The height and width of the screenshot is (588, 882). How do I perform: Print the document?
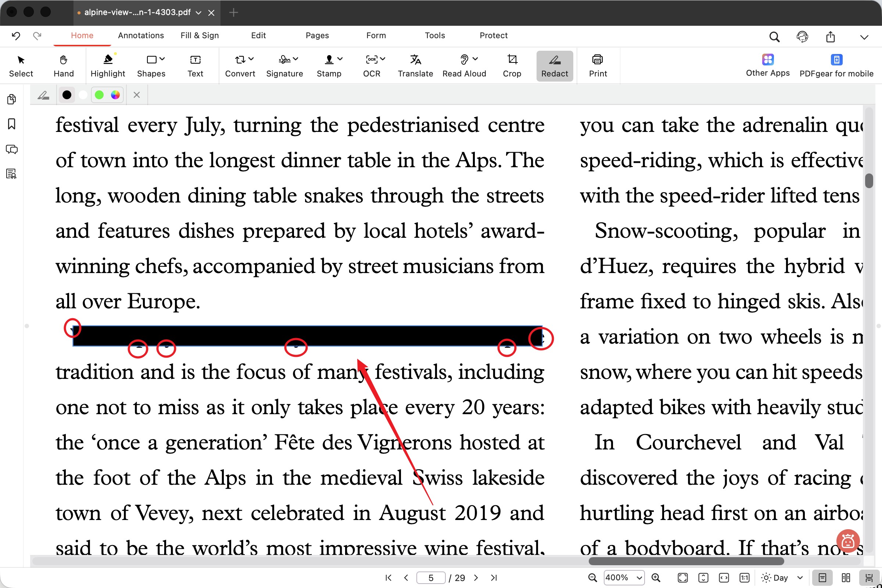point(598,66)
